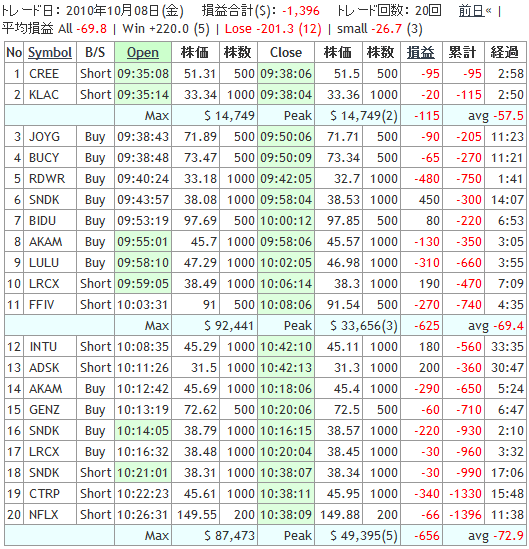Sort table by Open time header
529x549 pixels.
tap(143, 53)
